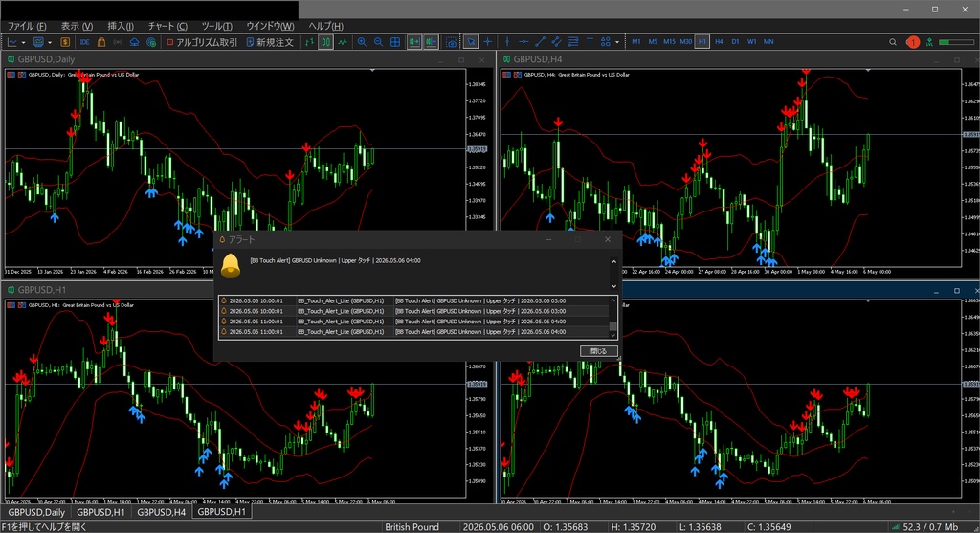
Task: Open the ファイル(F) menu
Action: pyautogui.click(x=27, y=26)
